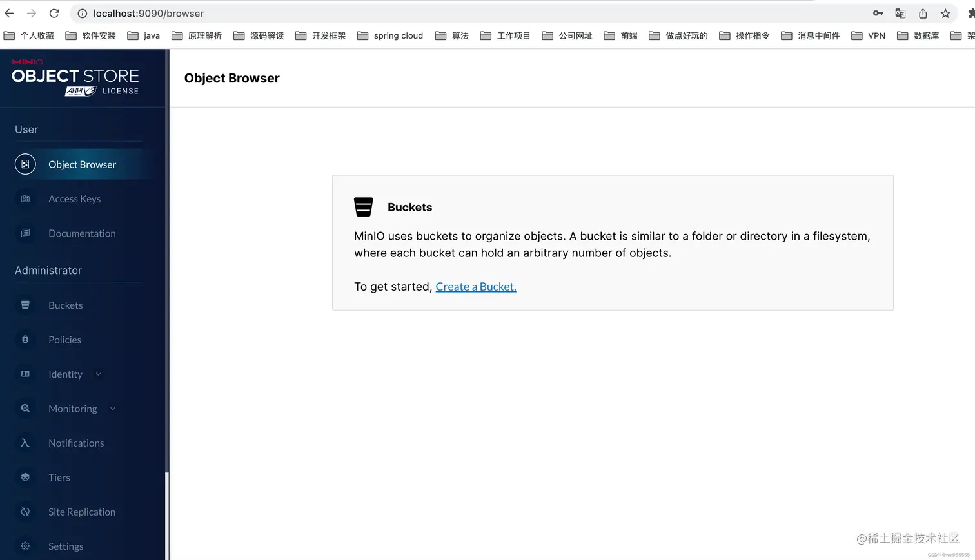Click the Policies shield icon
This screenshot has height=560, width=975.
[25, 340]
